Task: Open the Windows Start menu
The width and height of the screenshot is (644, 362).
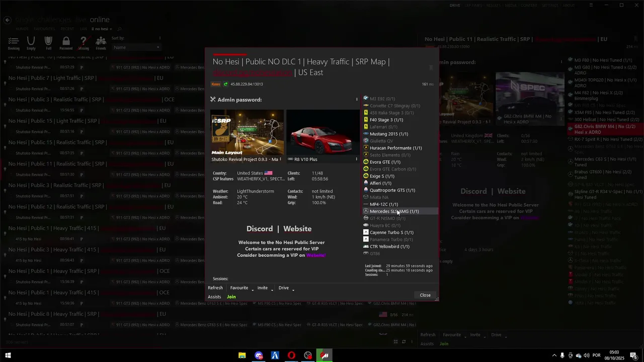Action: [x=8, y=355]
